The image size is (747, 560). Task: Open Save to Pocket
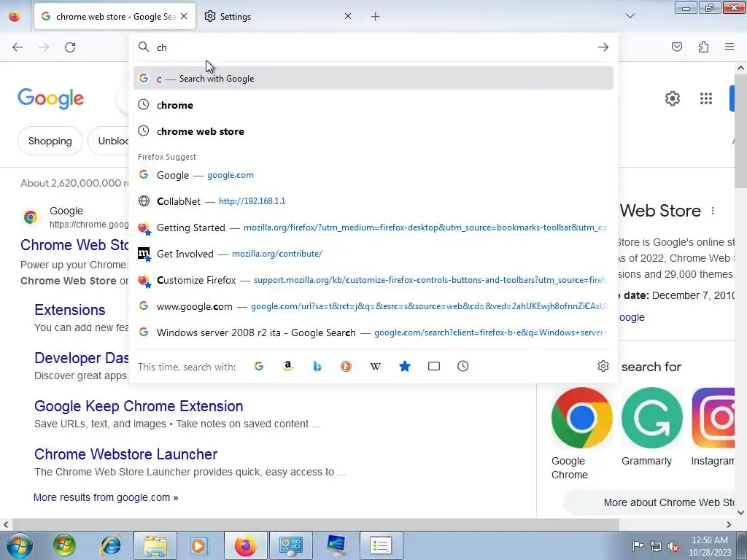[677, 47]
